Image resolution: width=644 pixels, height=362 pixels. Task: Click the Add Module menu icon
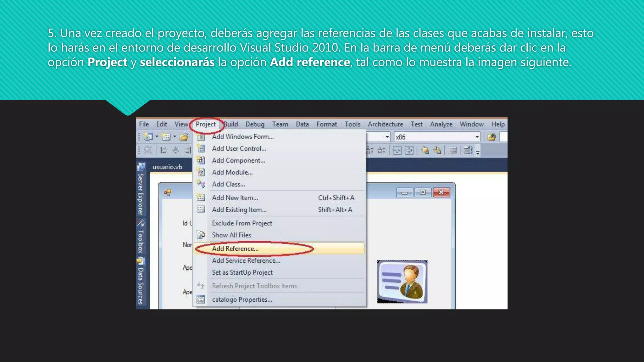coord(201,172)
